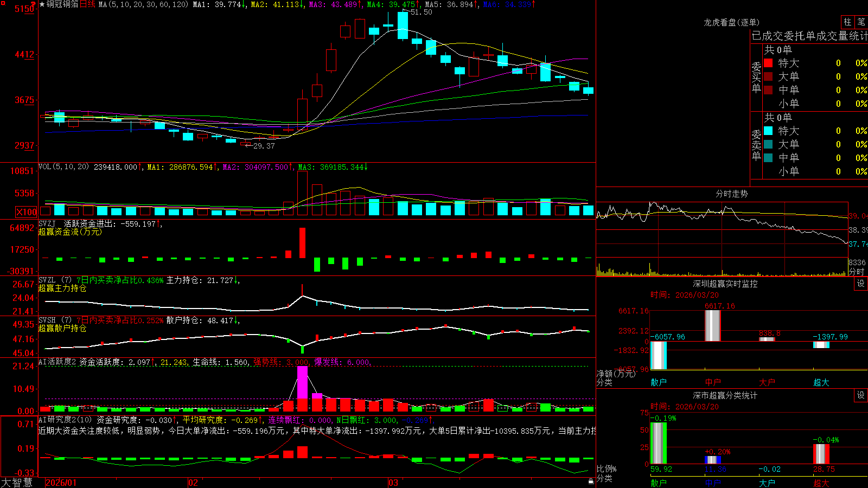The width and height of the screenshot is (868, 488).
Task: Open 设 settings for 深圳超赢实时监控
Action: (x=861, y=284)
